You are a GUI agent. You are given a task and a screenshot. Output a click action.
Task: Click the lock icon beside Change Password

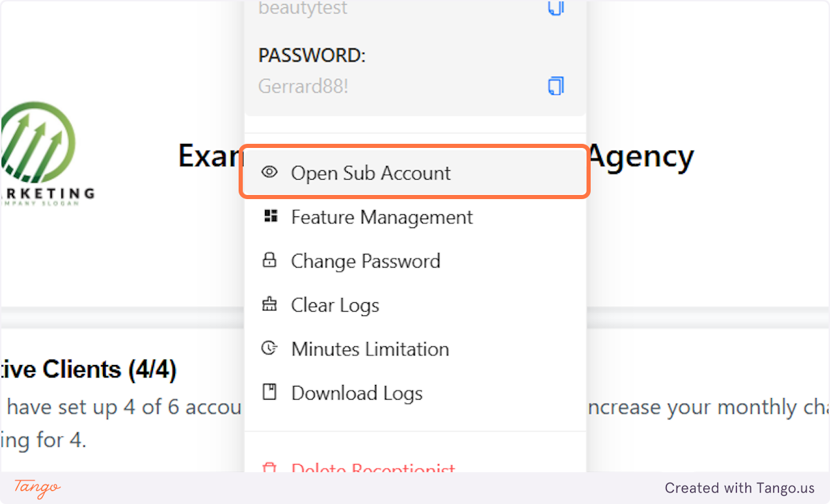[269, 261]
